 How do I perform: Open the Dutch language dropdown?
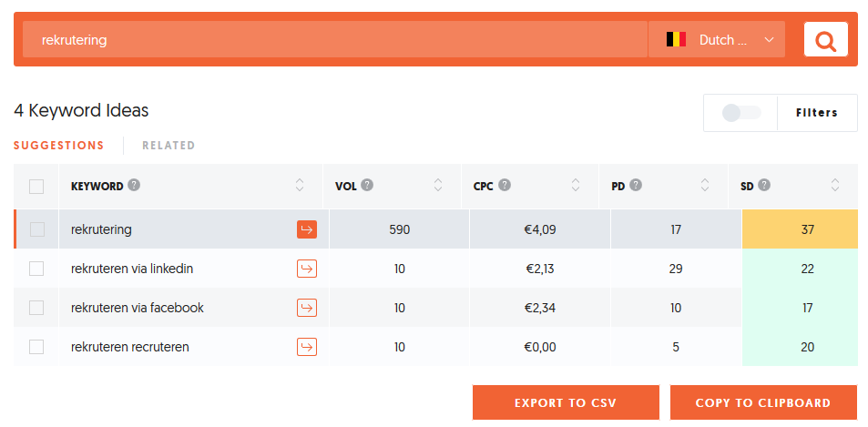716,39
